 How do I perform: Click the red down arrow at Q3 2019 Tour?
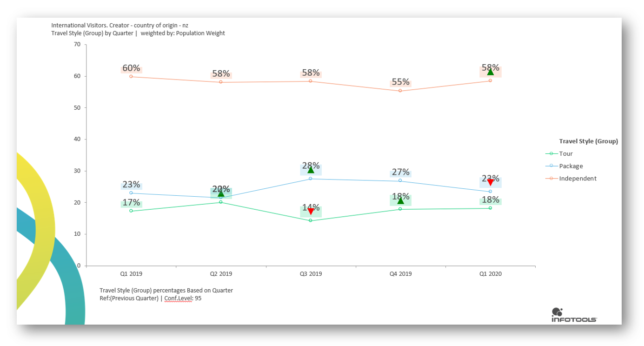[x=311, y=212]
